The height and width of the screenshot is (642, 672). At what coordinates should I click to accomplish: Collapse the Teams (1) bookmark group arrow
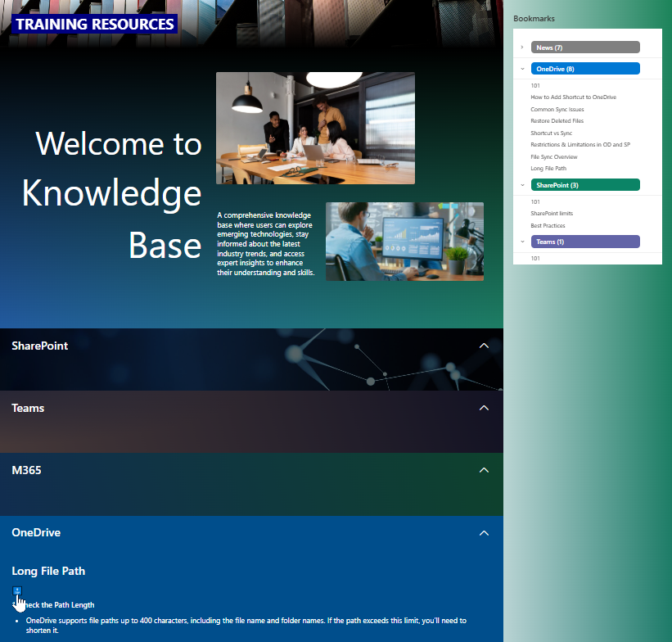coord(522,242)
